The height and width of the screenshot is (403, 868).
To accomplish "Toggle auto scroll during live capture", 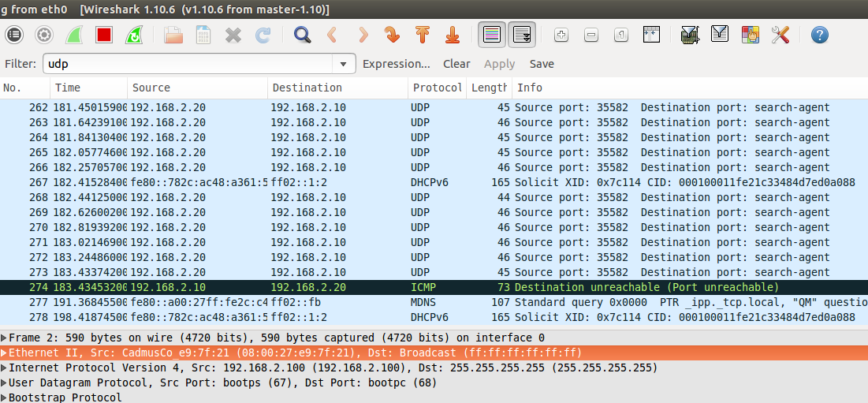I will click(521, 35).
